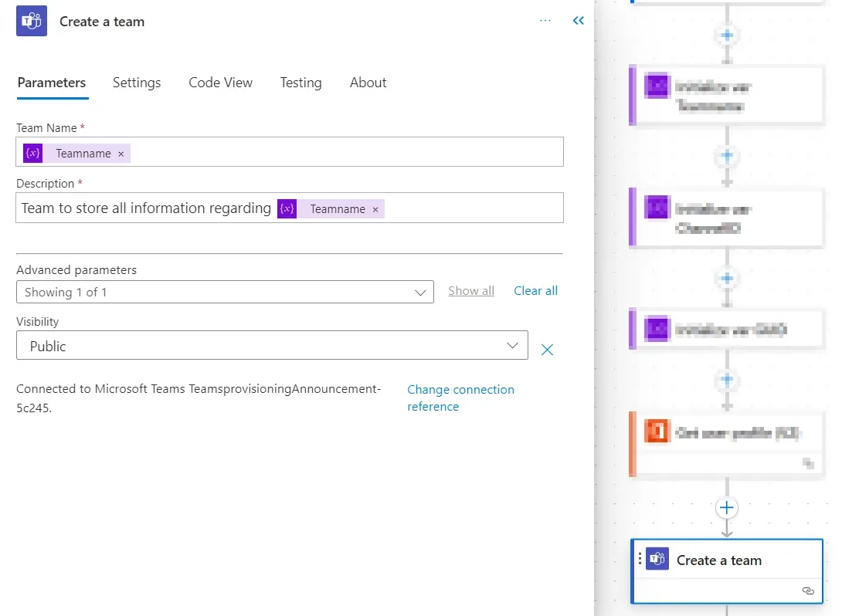Click the text 'Team to store all information regarding'

point(146,208)
